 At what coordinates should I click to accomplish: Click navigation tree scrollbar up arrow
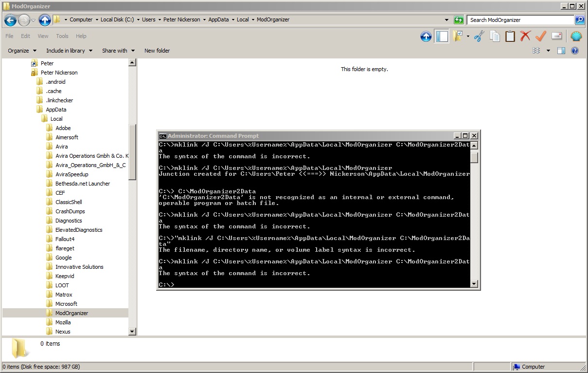(132, 63)
